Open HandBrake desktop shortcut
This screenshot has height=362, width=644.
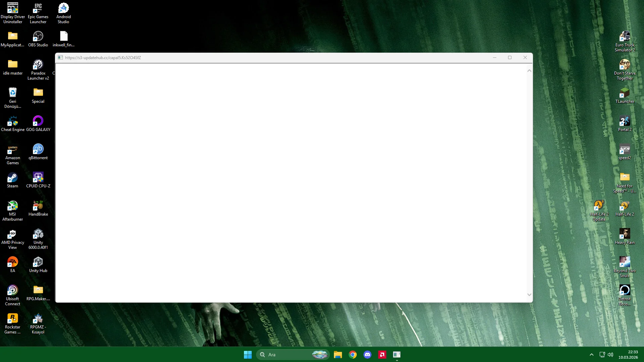38,208
